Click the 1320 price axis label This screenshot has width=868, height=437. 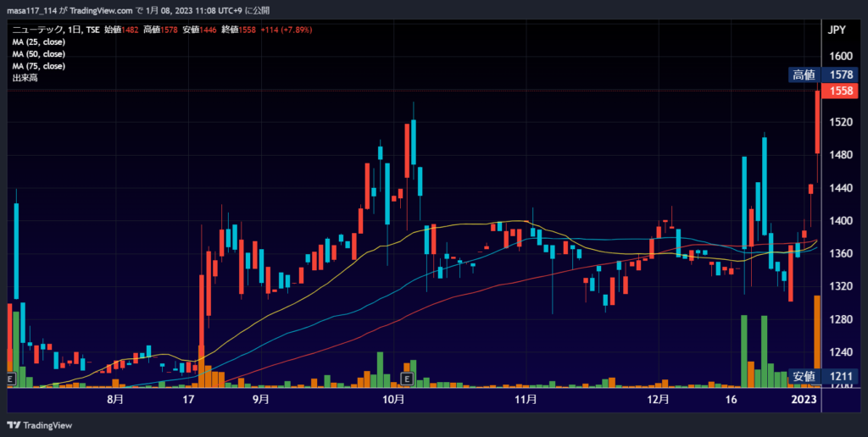[x=842, y=286]
